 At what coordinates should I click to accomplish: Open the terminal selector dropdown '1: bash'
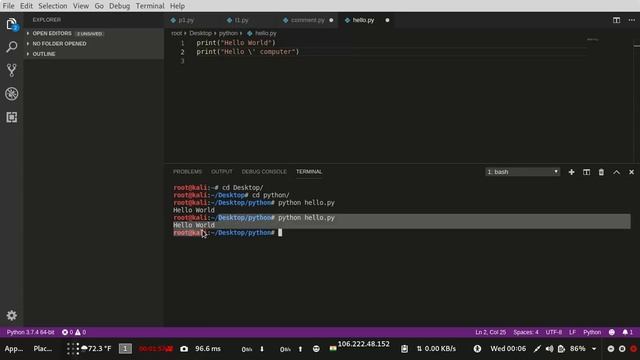click(x=522, y=172)
